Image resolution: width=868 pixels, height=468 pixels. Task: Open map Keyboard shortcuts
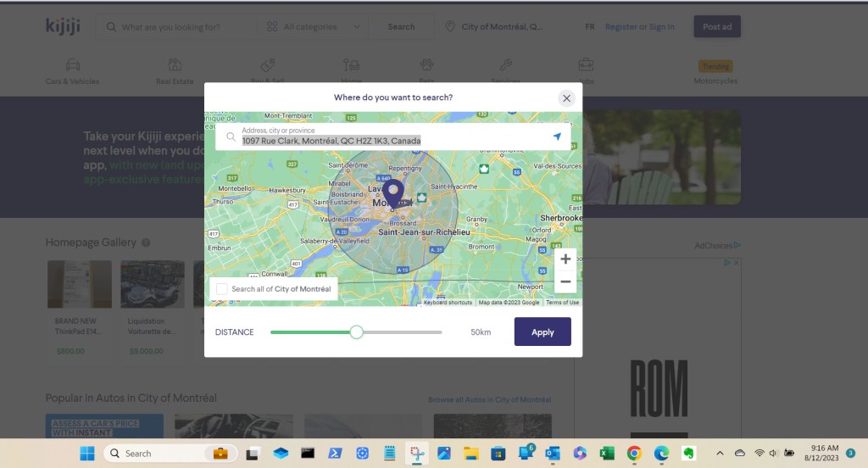coord(448,303)
